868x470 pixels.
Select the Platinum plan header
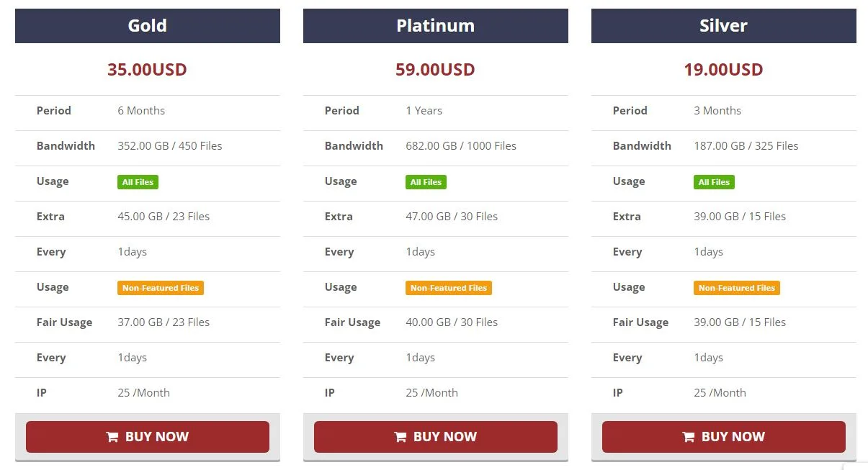(436, 26)
